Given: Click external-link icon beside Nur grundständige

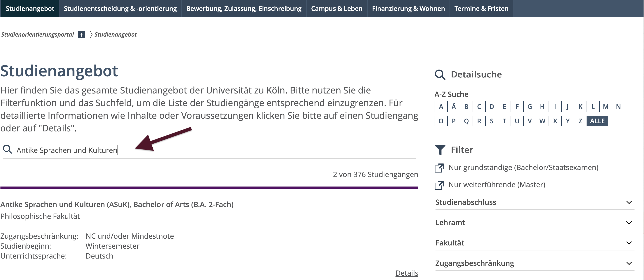Looking at the screenshot, I should (x=439, y=168).
